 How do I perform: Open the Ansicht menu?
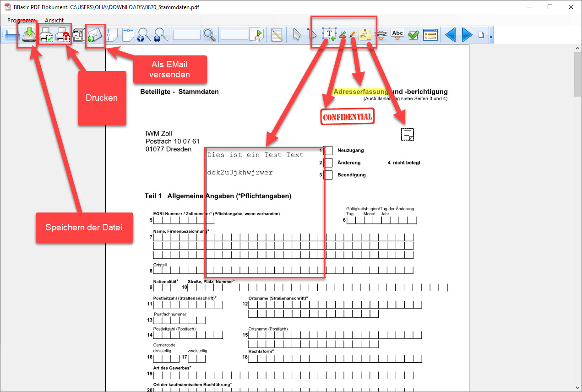(54, 21)
